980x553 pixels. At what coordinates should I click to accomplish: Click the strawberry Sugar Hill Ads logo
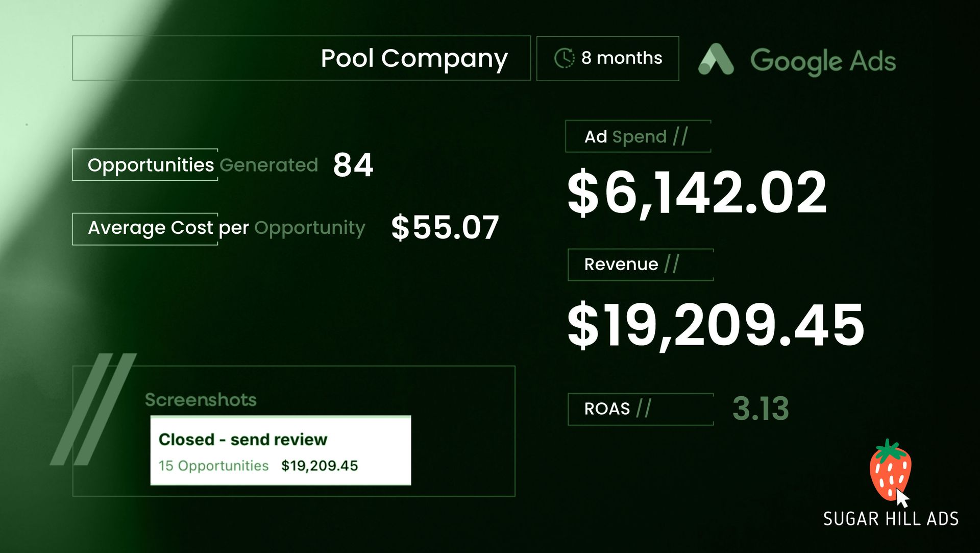[x=889, y=470]
